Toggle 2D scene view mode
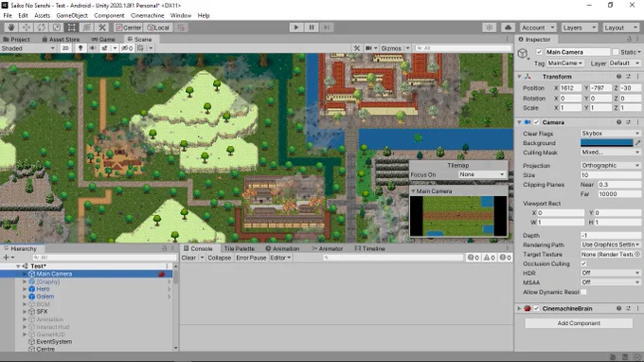 point(65,48)
